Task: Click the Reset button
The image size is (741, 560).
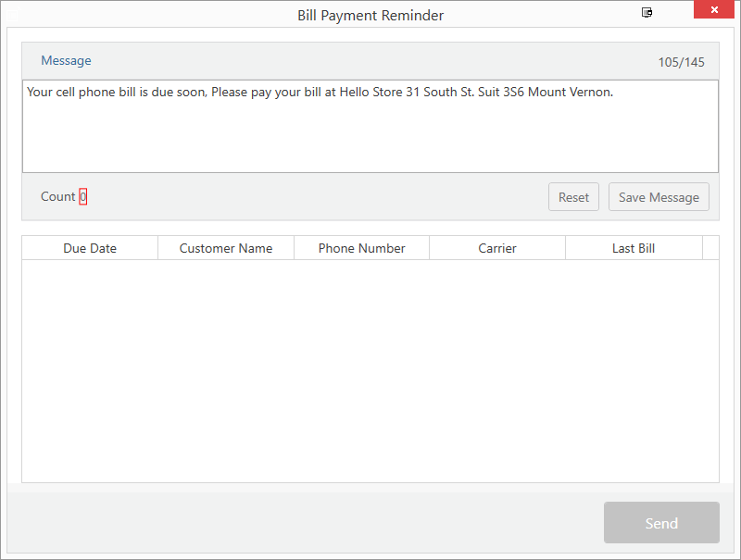Action: (x=573, y=196)
